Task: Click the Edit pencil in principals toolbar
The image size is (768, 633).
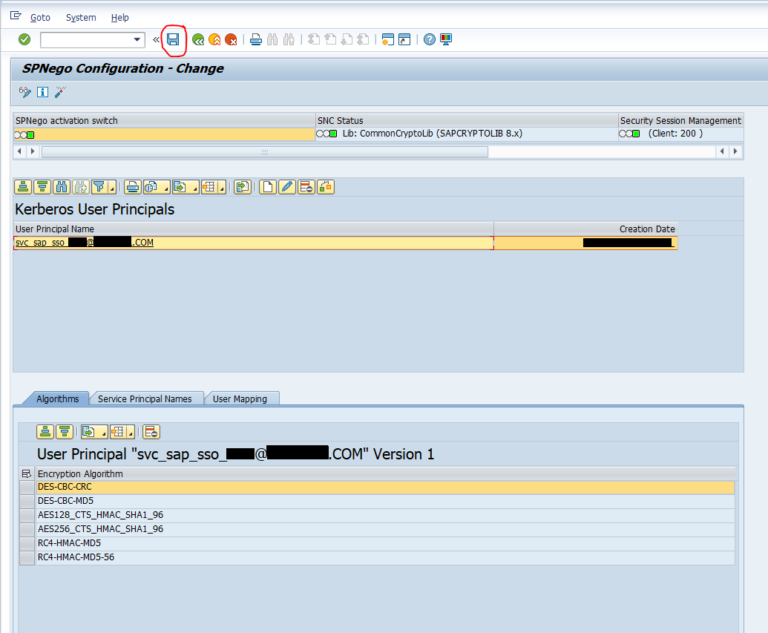Action: [287, 187]
